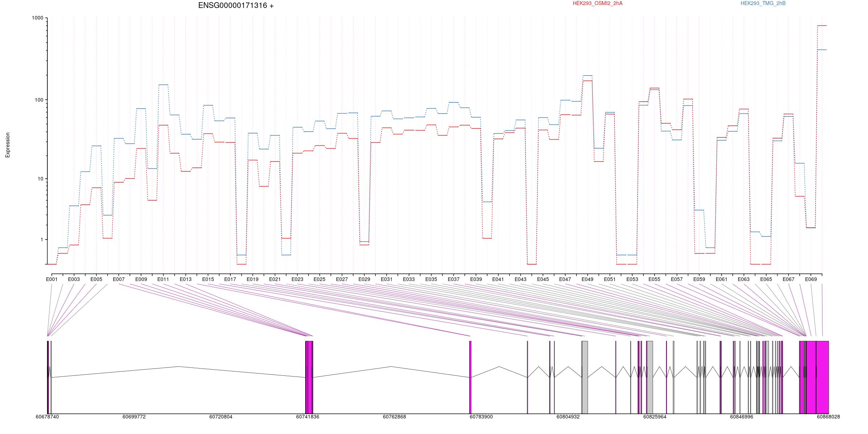Click exon label E043
Viewport: 868px width, 434px height.
point(520,279)
